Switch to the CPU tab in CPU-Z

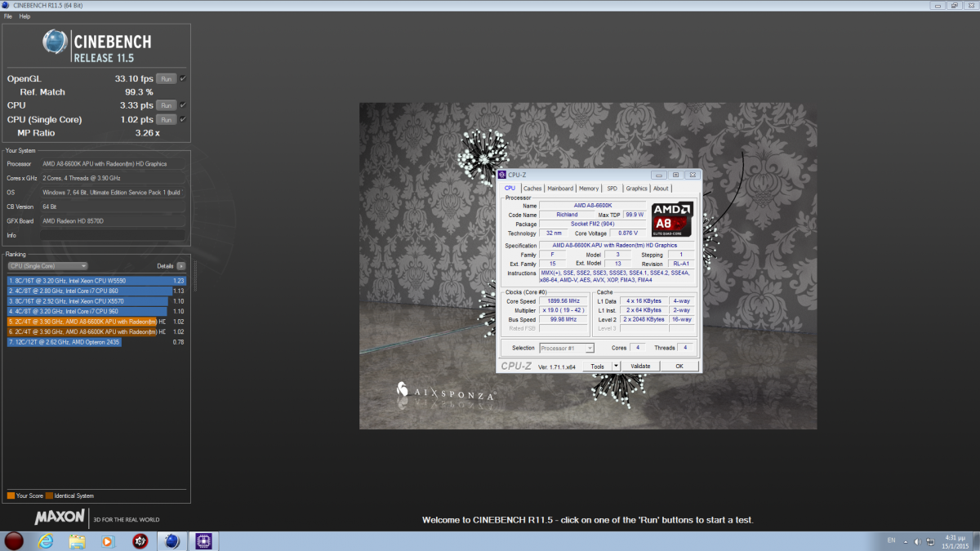click(x=510, y=189)
